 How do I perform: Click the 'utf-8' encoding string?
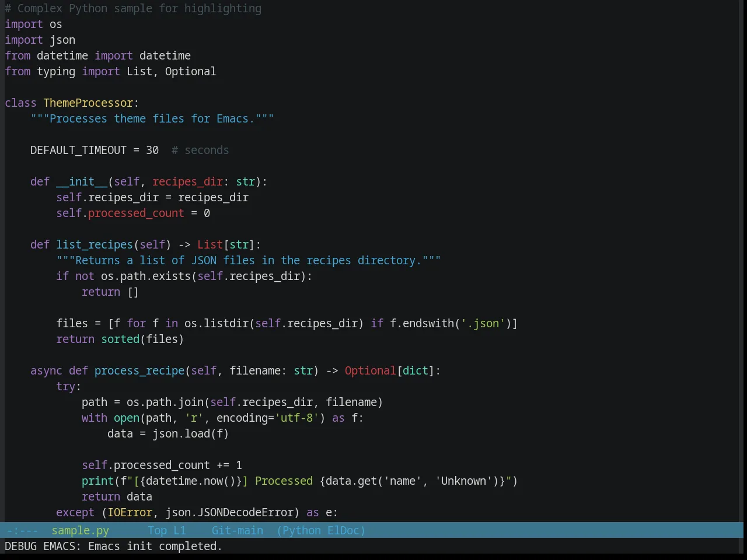[x=297, y=418]
